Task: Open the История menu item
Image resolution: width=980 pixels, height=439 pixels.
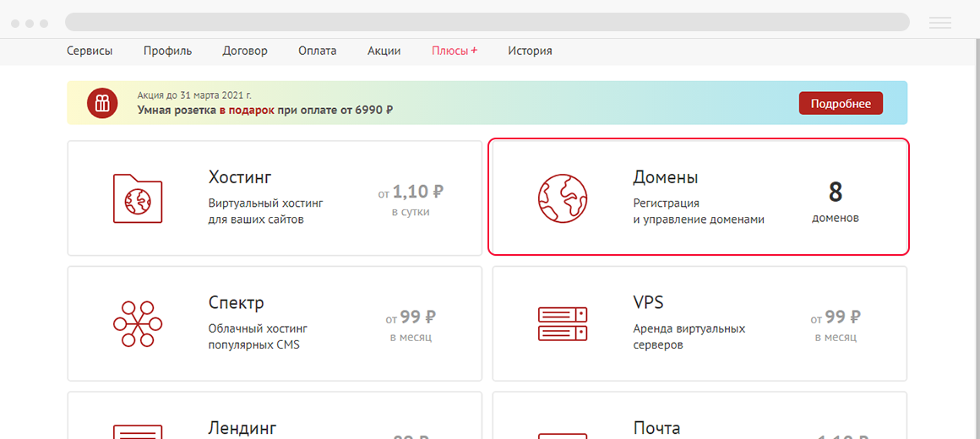Action: 530,51
